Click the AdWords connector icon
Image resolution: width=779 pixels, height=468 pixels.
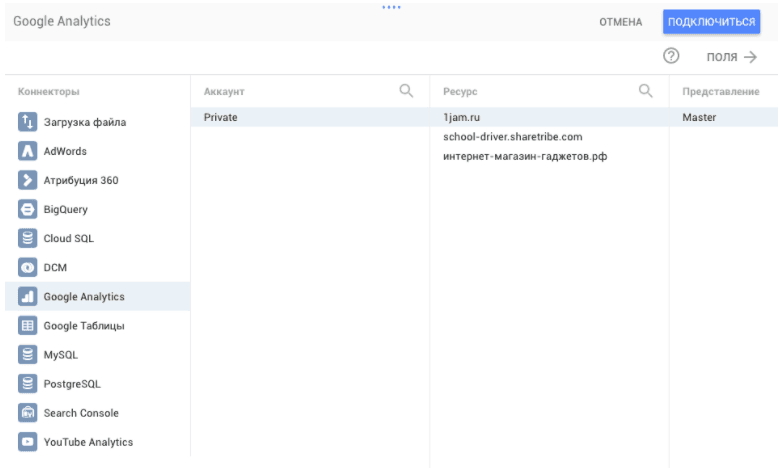coord(27,151)
